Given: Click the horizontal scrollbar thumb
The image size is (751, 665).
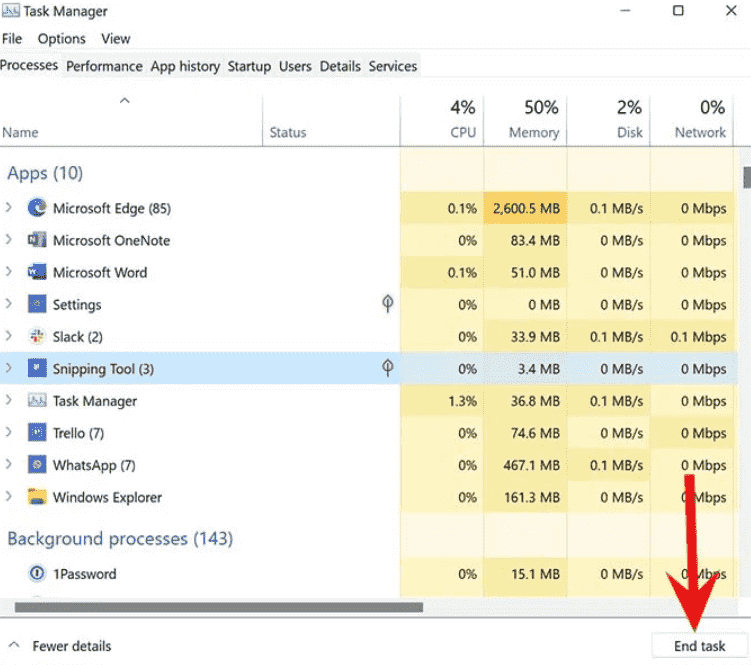Looking at the screenshot, I should pos(219,607).
